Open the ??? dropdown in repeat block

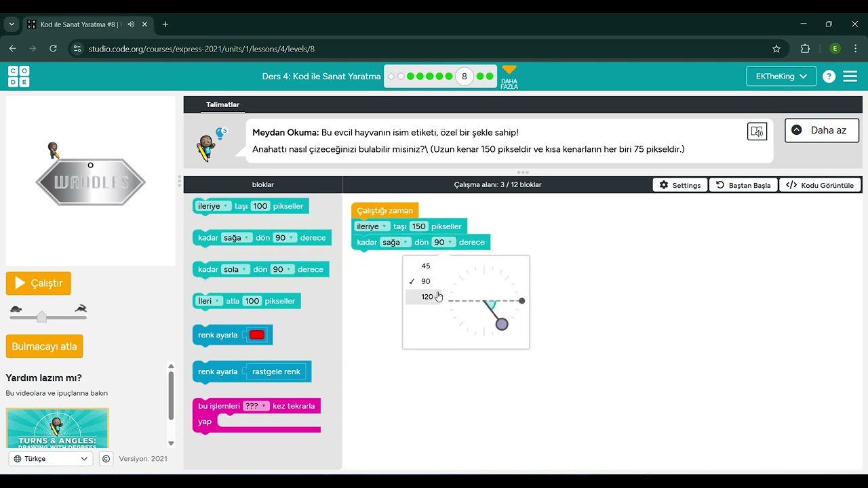click(256, 406)
